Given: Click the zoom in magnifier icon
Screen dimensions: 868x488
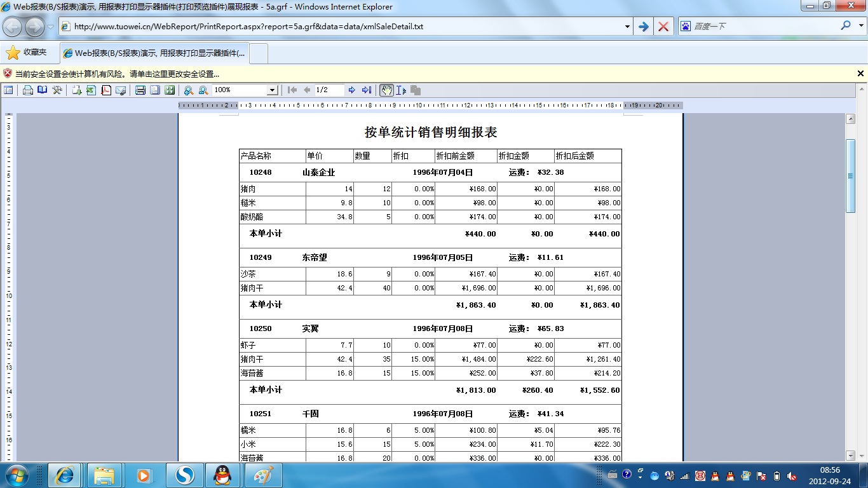Looking at the screenshot, I should [x=188, y=90].
